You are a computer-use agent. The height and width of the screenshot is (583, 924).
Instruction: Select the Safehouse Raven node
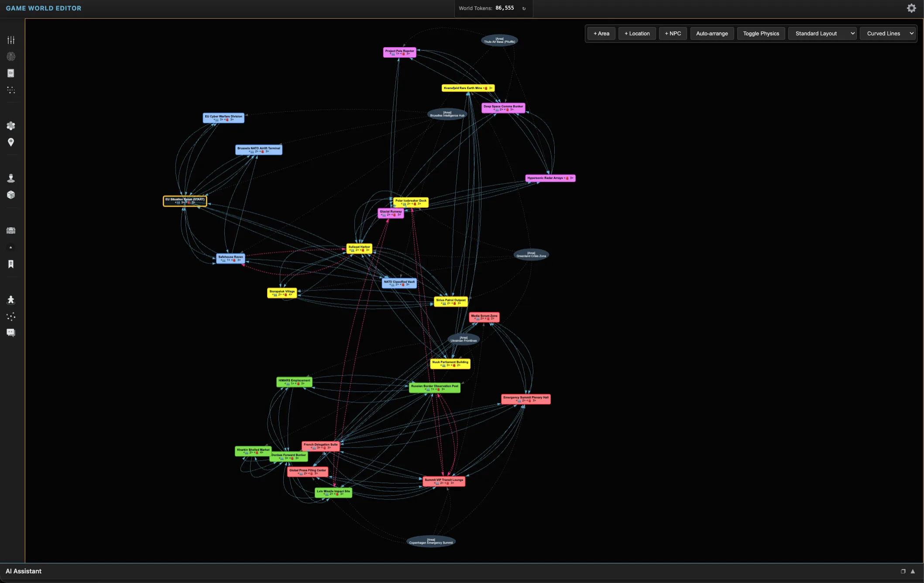point(230,259)
